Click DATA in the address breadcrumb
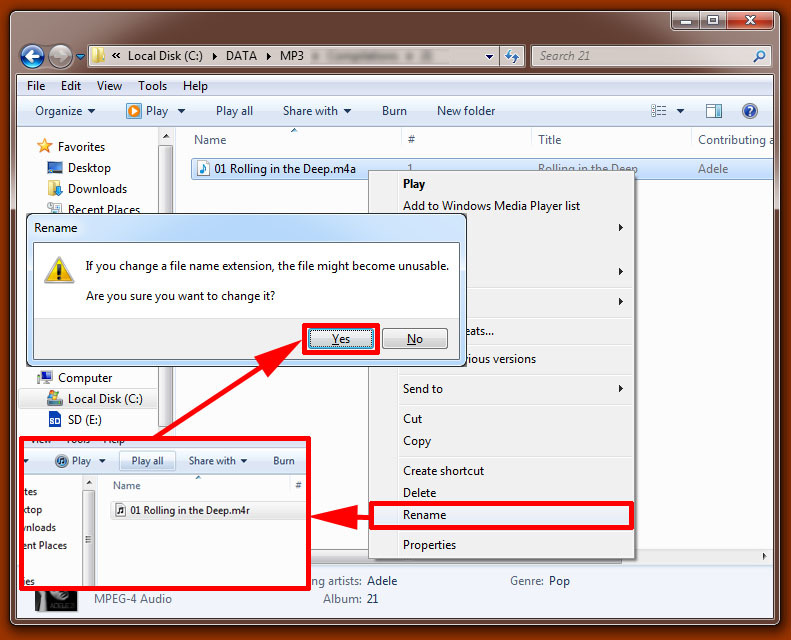Viewport: 791px width, 640px height. (241, 55)
